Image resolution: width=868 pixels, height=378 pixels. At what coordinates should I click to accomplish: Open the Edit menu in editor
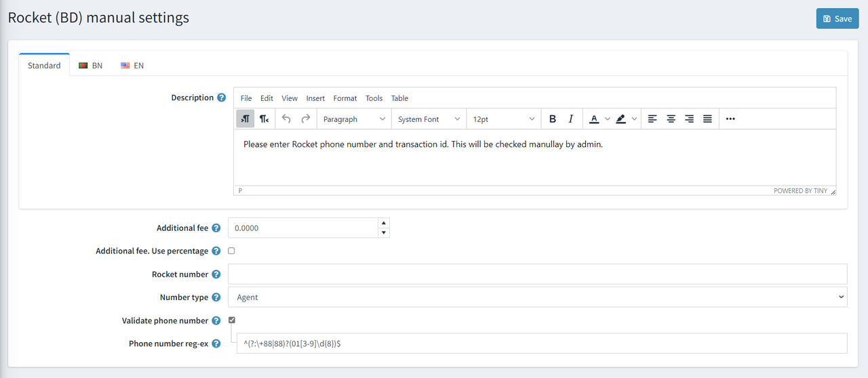click(267, 98)
